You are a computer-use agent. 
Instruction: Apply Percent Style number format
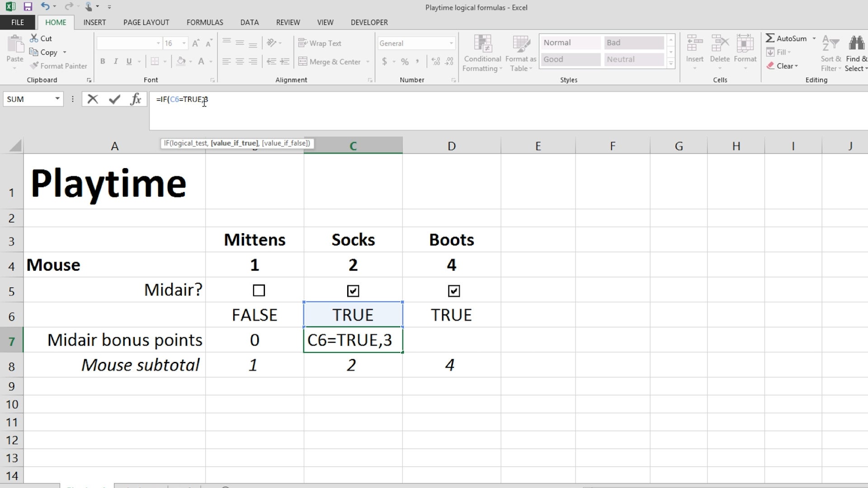click(x=405, y=61)
